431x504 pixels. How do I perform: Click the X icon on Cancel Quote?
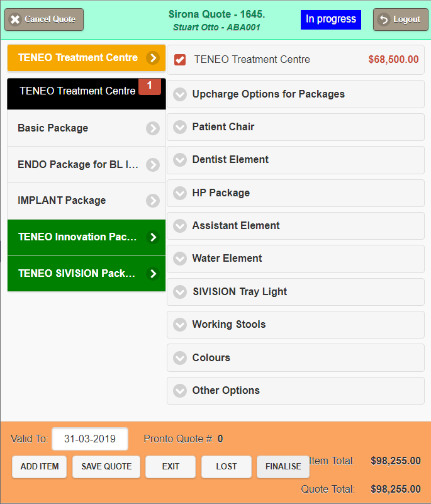16,20
